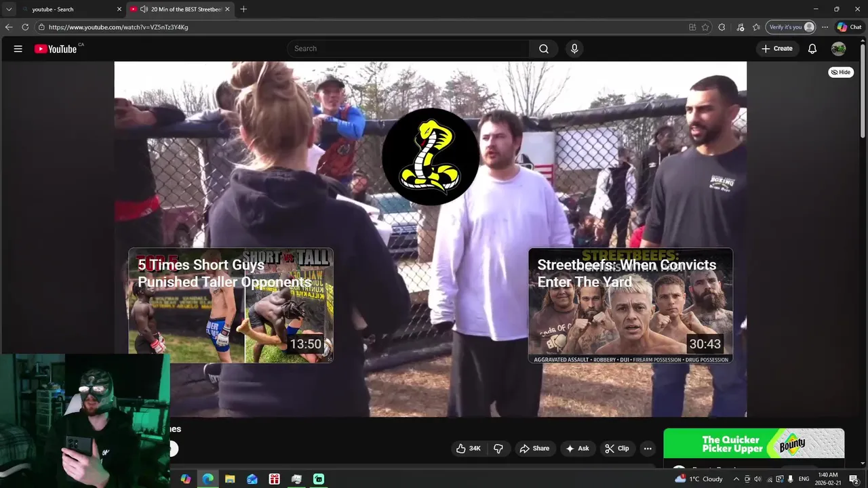
Task: Open the Create menu on YouTube
Action: point(777,49)
